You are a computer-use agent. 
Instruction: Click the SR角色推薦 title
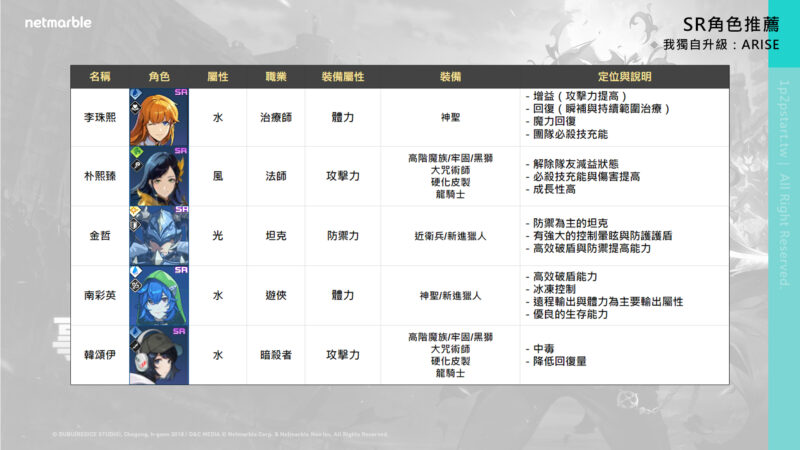[731, 24]
